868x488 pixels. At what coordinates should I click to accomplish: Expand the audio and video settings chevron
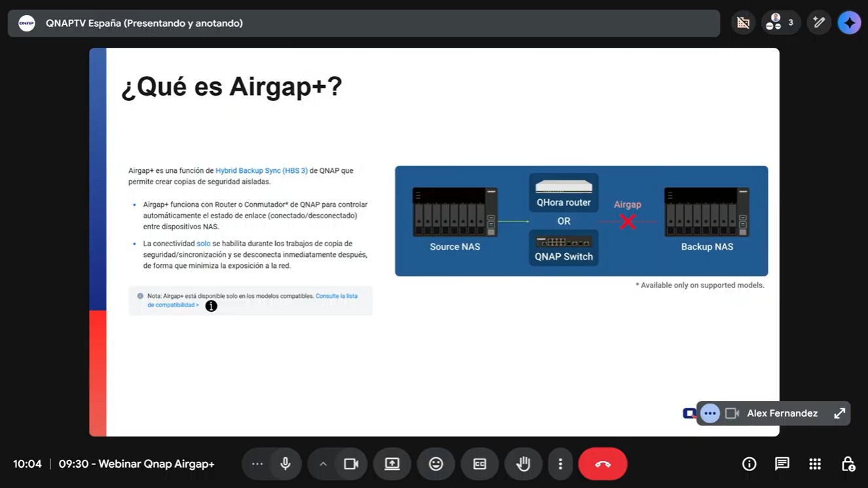(x=323, y=464)
